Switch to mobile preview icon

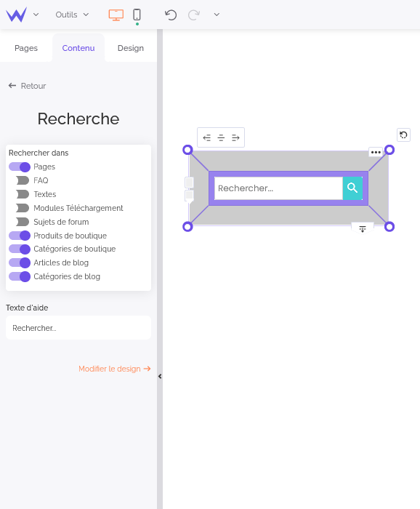137,15
